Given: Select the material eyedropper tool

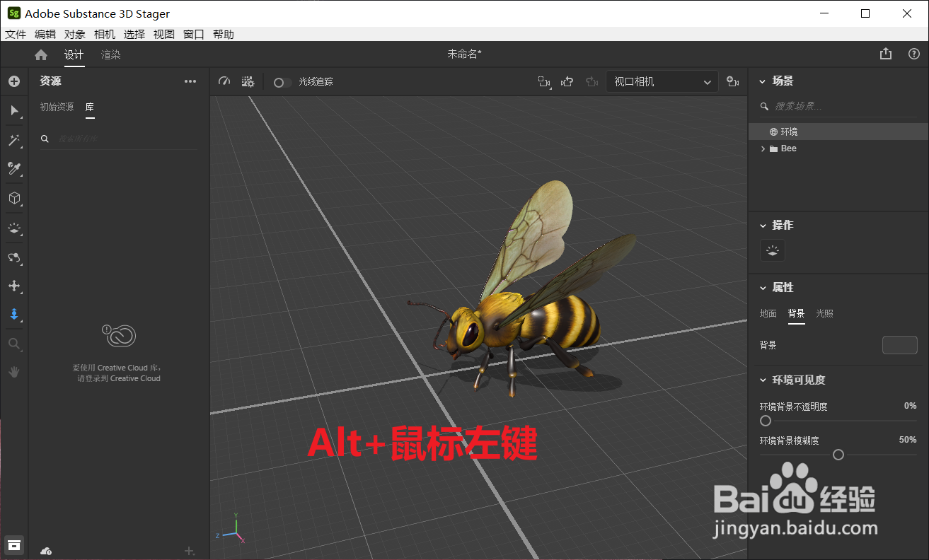Looking at the screenshot, I should (x=14, y=169).
